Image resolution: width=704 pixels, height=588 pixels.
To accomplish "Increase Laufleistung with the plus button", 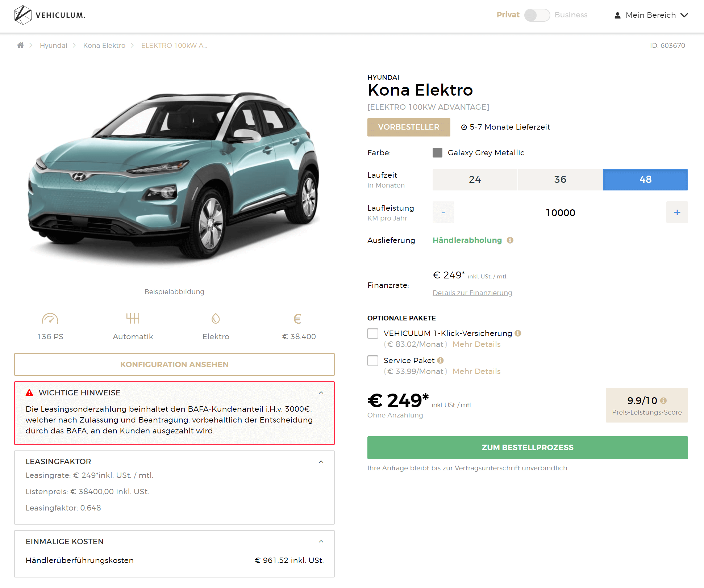I will (677, 213).
